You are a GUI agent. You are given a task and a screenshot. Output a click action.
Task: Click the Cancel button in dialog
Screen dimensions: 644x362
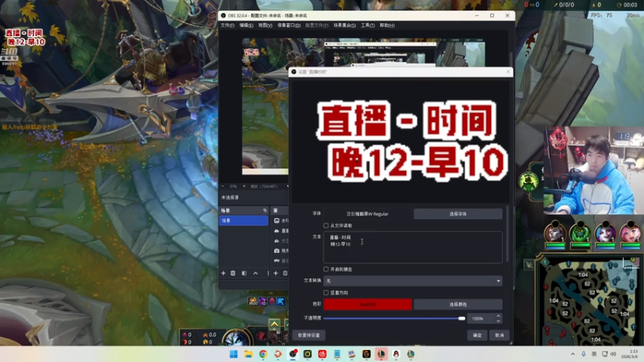click(x=499, y=335)
